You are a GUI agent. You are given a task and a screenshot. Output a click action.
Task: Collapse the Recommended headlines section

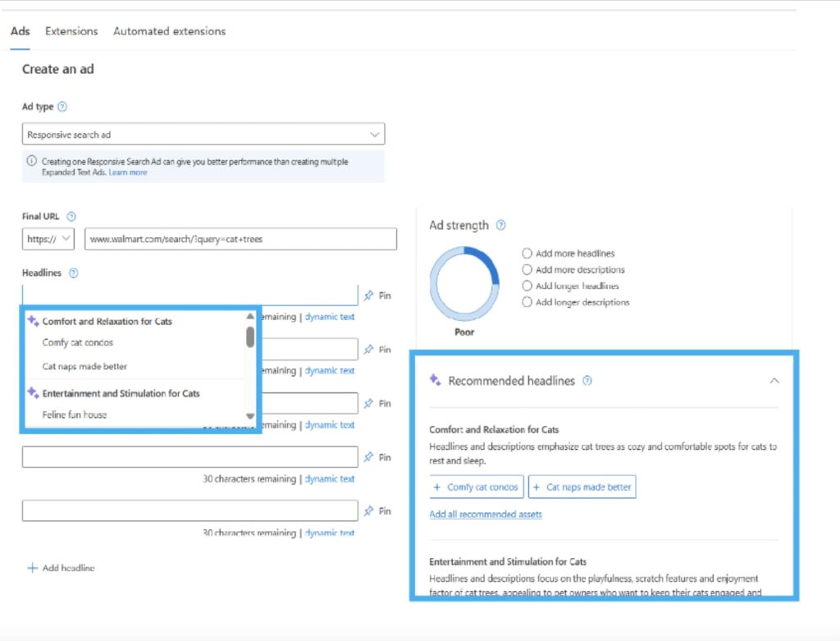(x=774, y=381)
